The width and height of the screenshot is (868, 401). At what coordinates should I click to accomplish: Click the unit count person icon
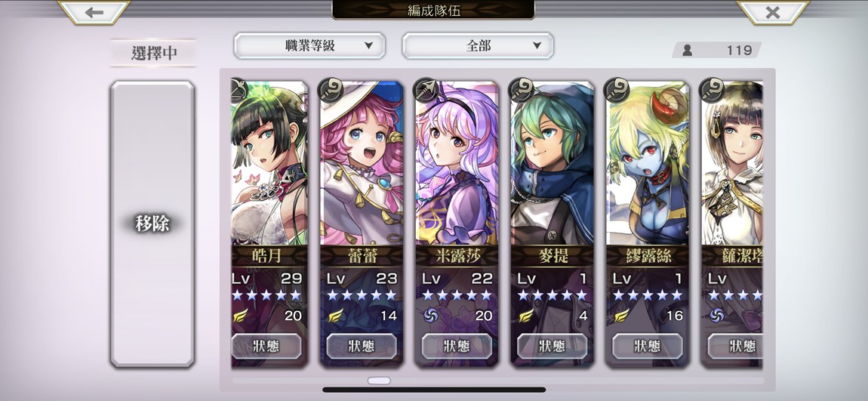coord(688,51)
